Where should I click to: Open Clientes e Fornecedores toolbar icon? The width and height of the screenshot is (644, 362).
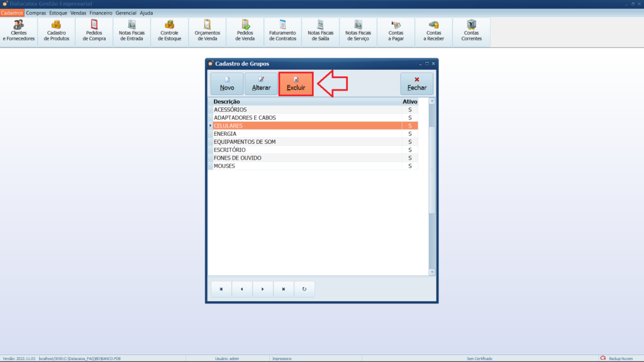coord(19,31)
